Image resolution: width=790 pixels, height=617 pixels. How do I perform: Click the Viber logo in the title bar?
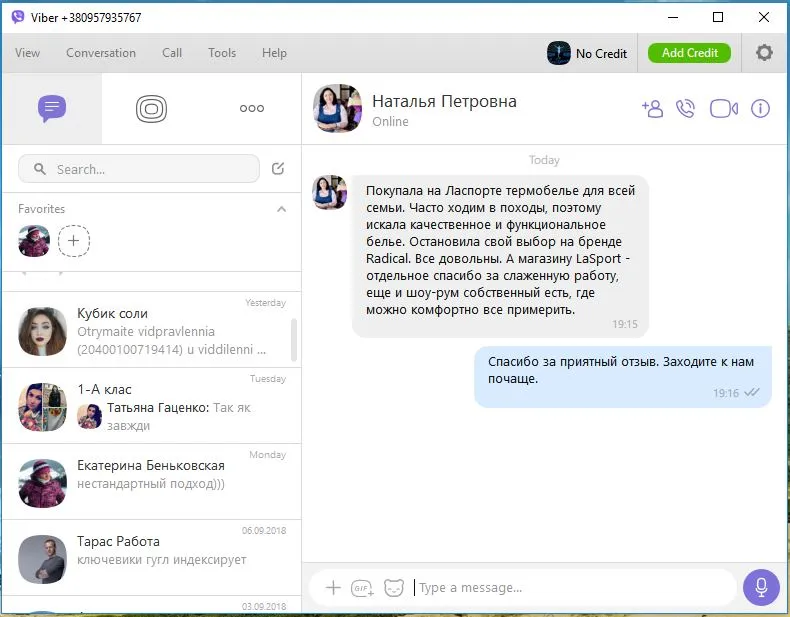pyautogui.click(x=18, y=17)
